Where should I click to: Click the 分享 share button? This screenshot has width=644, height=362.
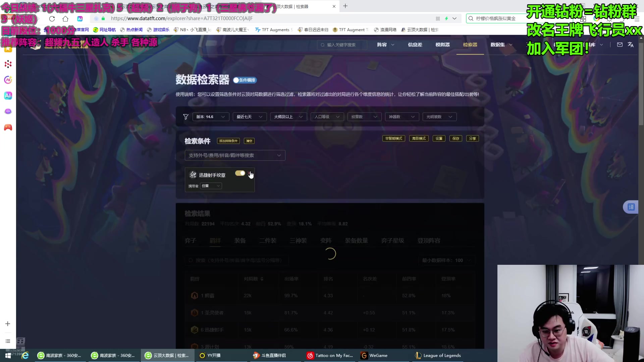[472, 138]
